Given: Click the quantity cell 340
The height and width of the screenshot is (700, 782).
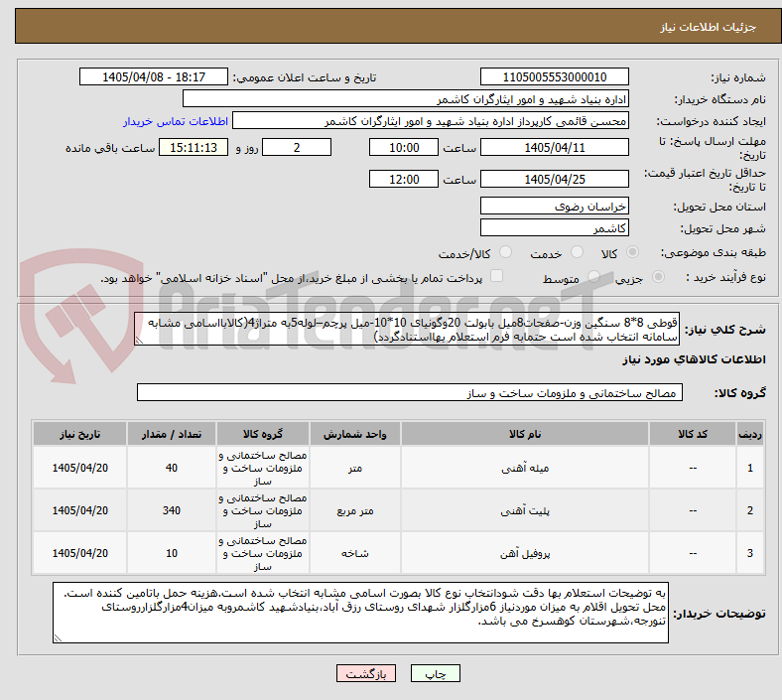Looking at the screenshot, I should (171, 510).
